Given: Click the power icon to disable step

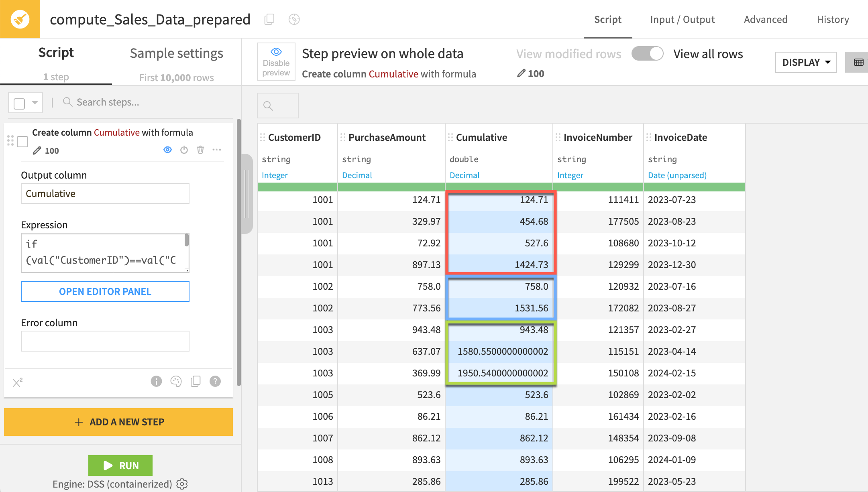Looking at the screenshot, I should point(184,150).
